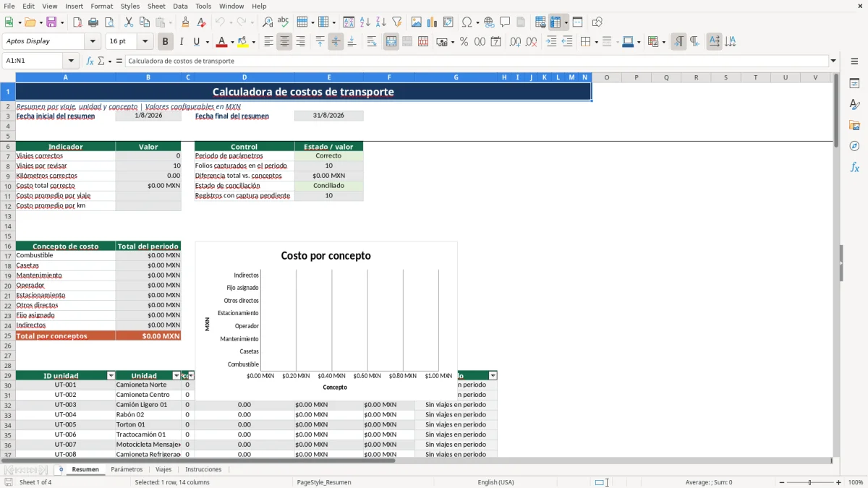Toggle Underline formatting
Image resolution: width=868 pixels, height=488 pixels.
pyautogui.click(x=197, y=42)
